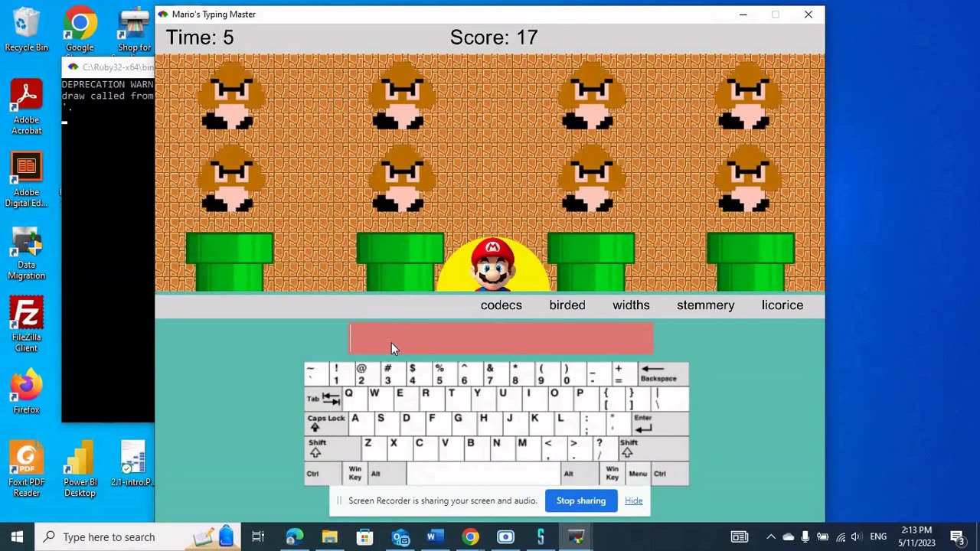Switch ENG input language indicator
Image resolution: width=980 pixels, height=551 pixels.
pos(878,536)
